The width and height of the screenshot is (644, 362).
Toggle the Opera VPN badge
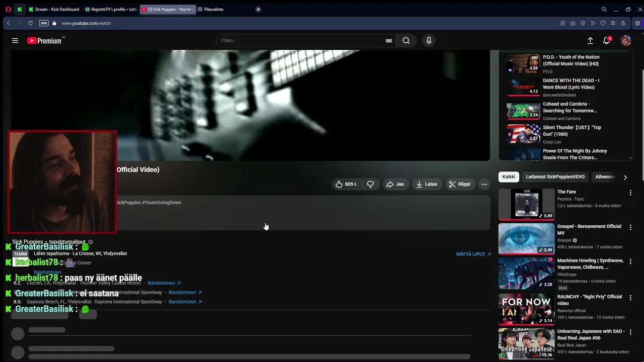pos(44,23)
